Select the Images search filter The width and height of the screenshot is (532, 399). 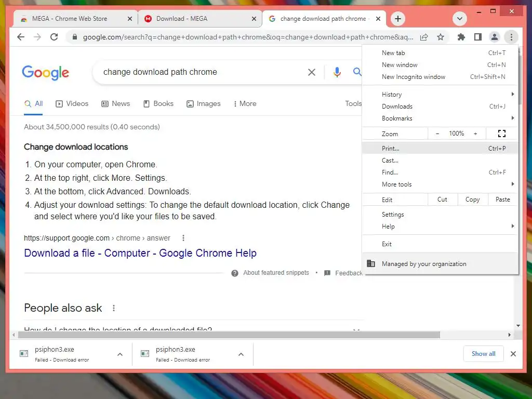pyautogui.click(x=204, y=104)
